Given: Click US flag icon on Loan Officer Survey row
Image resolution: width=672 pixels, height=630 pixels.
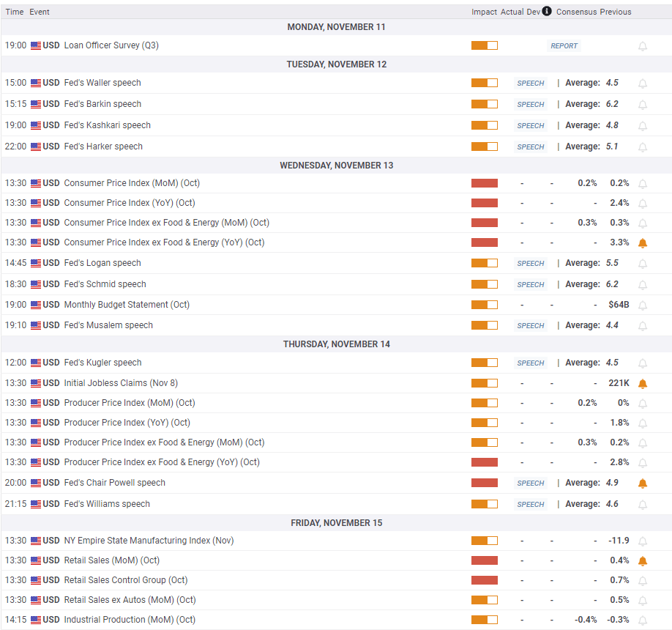Looking at the screenshot, I should (x=36, y=45).
